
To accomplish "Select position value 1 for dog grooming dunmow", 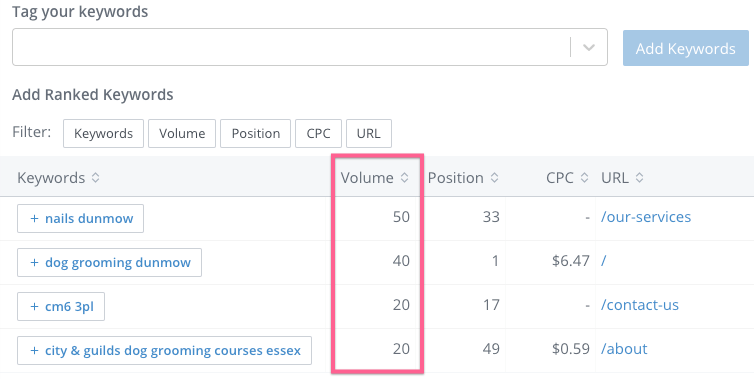I will point(495,261).
